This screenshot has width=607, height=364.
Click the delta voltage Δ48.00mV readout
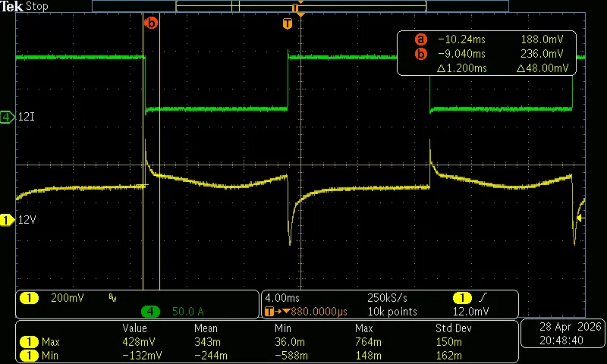pos(543,68)
